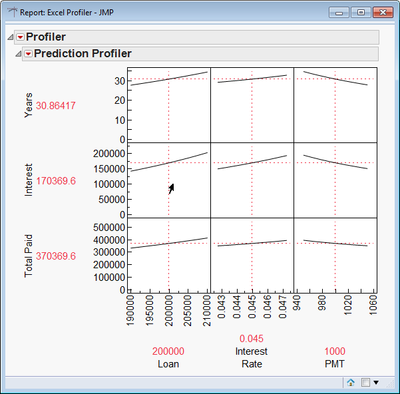Click the Loan axis tick 210000
Viewport: 400px width, 394px height.
207,310
